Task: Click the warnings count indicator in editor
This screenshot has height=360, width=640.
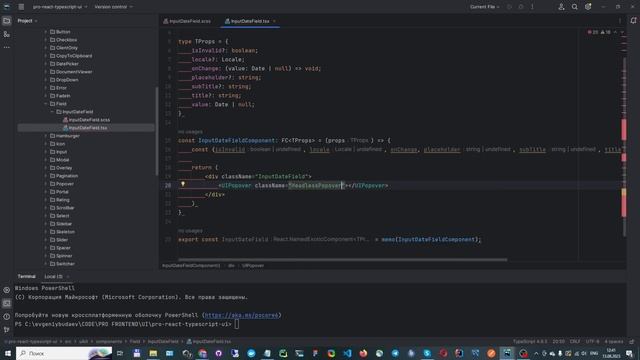Action: click(x=606, y=32)
